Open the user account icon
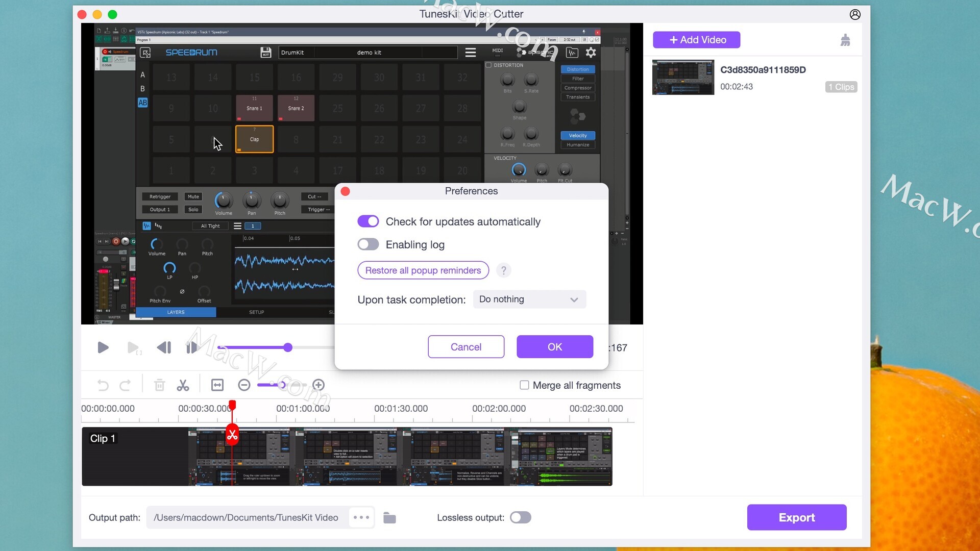The image size is (980, 551). pos(855,14)
